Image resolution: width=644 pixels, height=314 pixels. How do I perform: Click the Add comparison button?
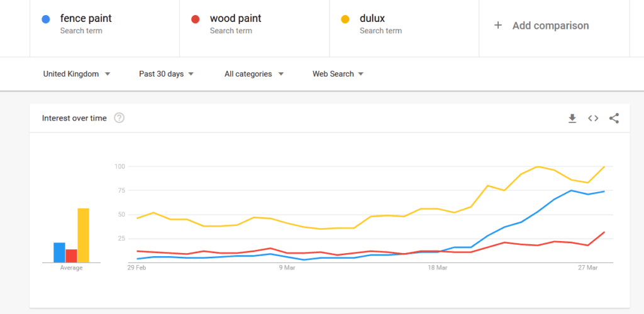550,26
